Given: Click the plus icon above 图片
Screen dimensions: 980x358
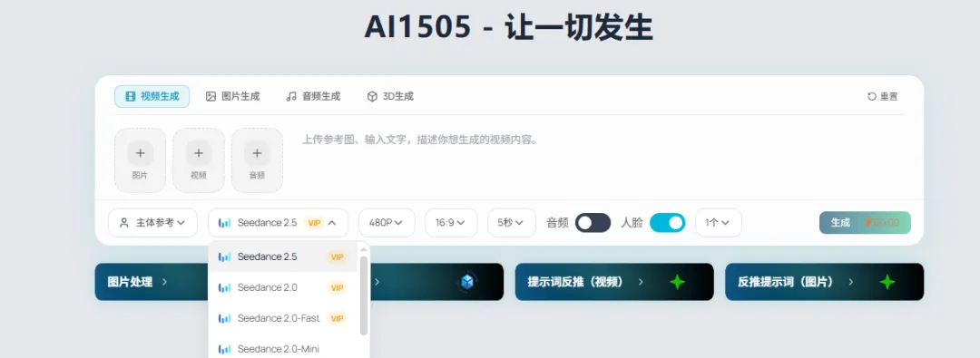Looking at the screenshot, I should (x=140, y=152).
